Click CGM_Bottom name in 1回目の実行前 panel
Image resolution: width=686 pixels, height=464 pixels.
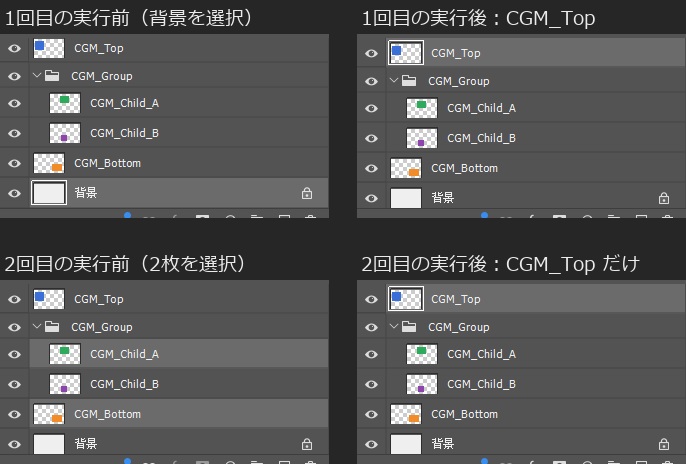pyautogui.click(x=108, y=163)
